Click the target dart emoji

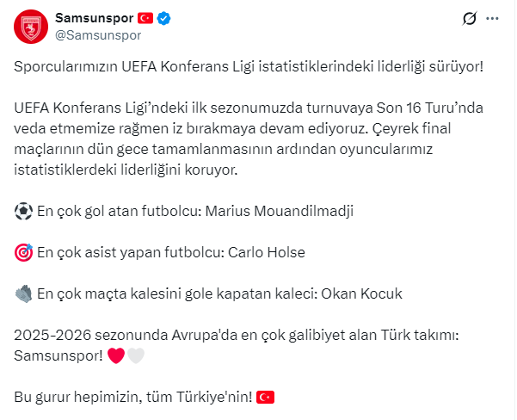[x=24, y=253]
